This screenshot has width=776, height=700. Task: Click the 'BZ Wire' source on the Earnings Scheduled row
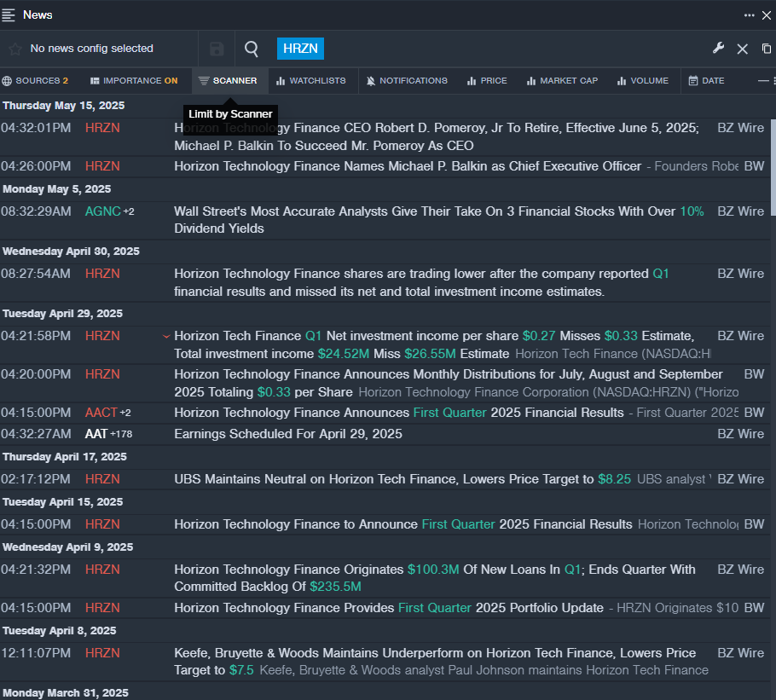(x=741, y=434)
